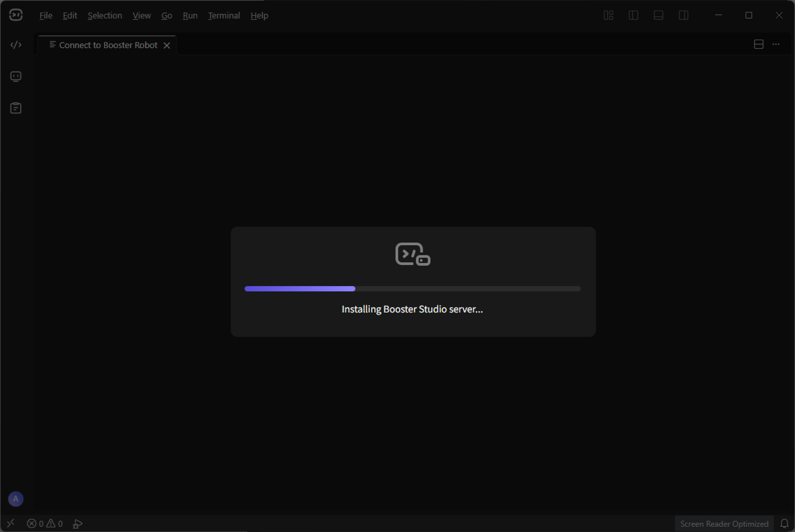Toggle the bottom panel visibility
The image size is (795, 532).
[x=658, y=15]
